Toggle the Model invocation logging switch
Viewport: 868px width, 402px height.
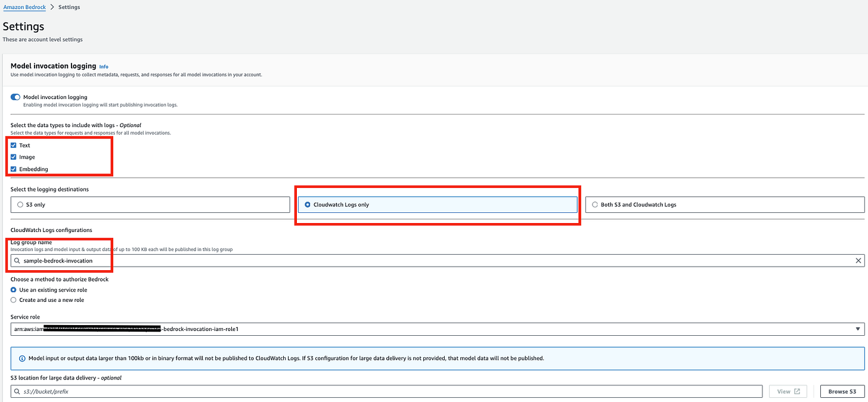click(x=15, y=97)
